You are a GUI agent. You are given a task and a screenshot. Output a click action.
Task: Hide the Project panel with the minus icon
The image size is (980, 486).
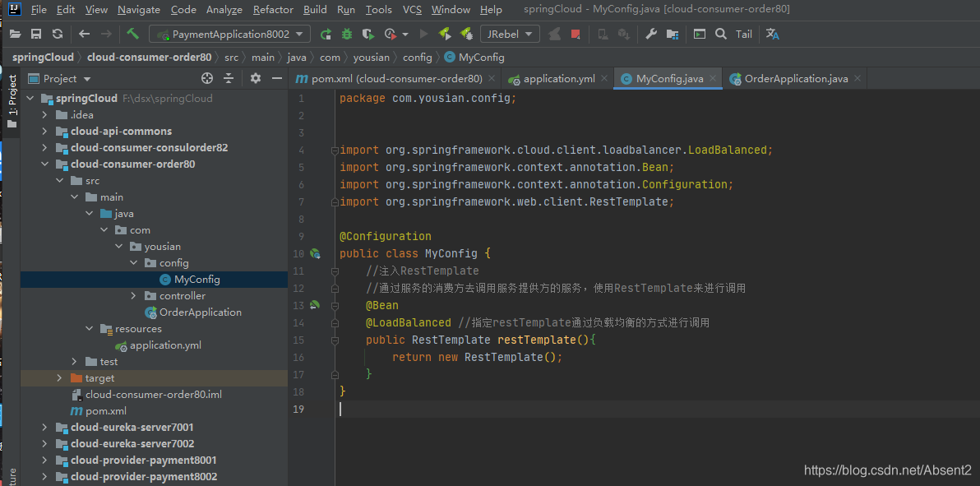(277, 78)
